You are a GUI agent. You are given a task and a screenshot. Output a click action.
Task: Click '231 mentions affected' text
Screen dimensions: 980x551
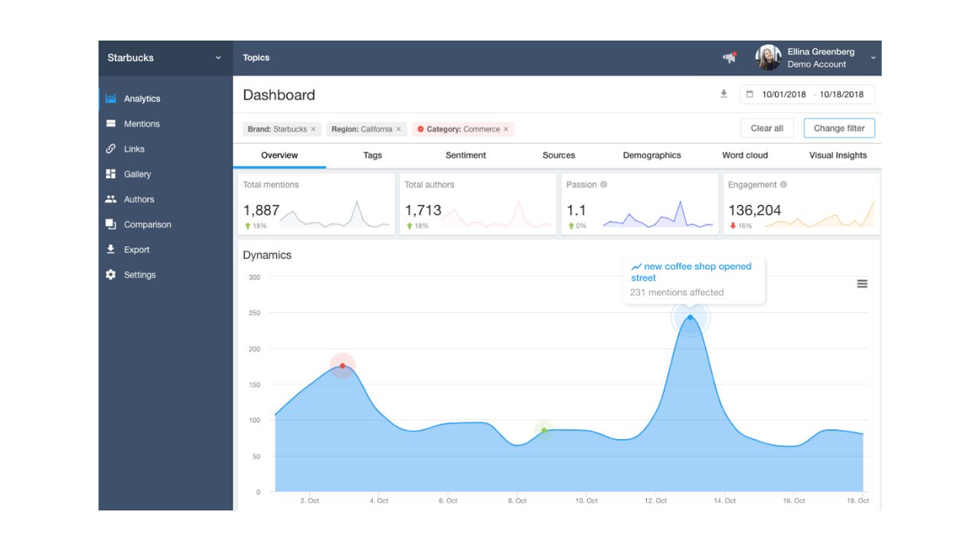tap(677, 292)
